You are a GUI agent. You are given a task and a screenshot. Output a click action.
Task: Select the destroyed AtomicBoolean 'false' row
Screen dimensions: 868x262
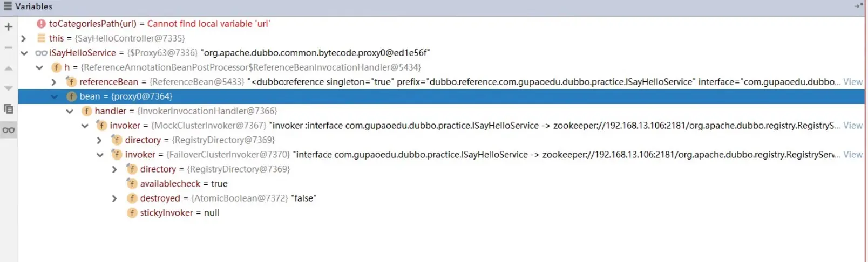click(441, 198)
